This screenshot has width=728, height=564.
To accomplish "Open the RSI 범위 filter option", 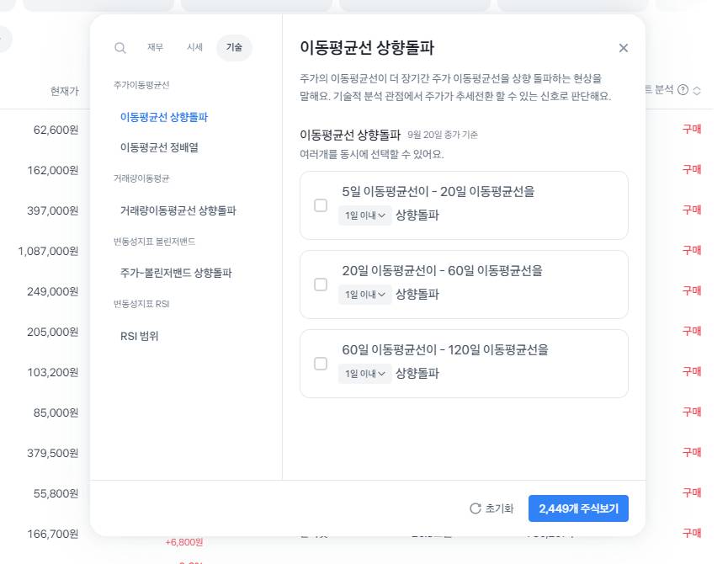I will click(141, 335).
